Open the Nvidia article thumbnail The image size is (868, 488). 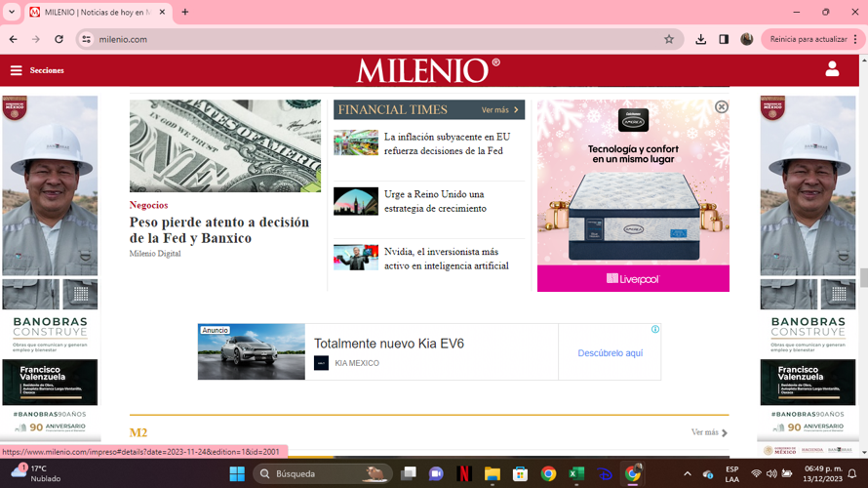point(356,258)
